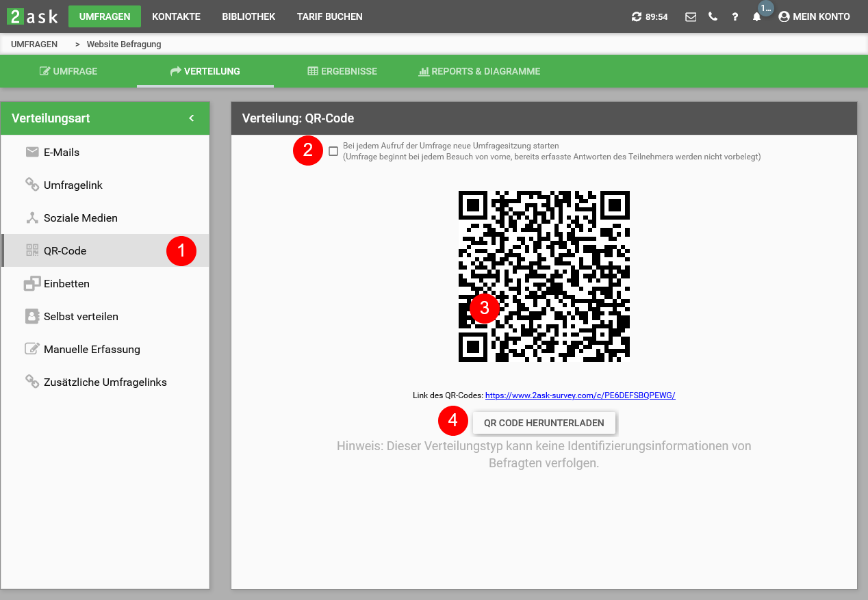This screenshot has height=600, width=868.
Task: Open the mail envelope icon in header
Action: click(691, 16)
